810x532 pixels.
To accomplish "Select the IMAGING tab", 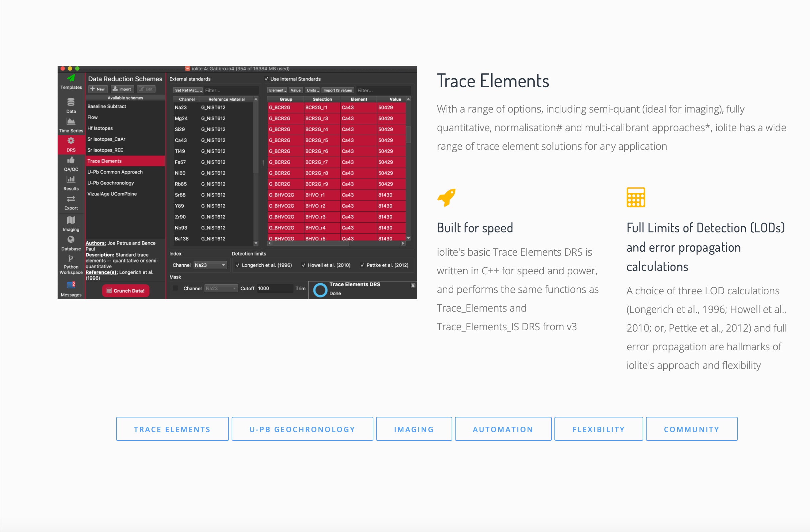I will pos(414,429).
